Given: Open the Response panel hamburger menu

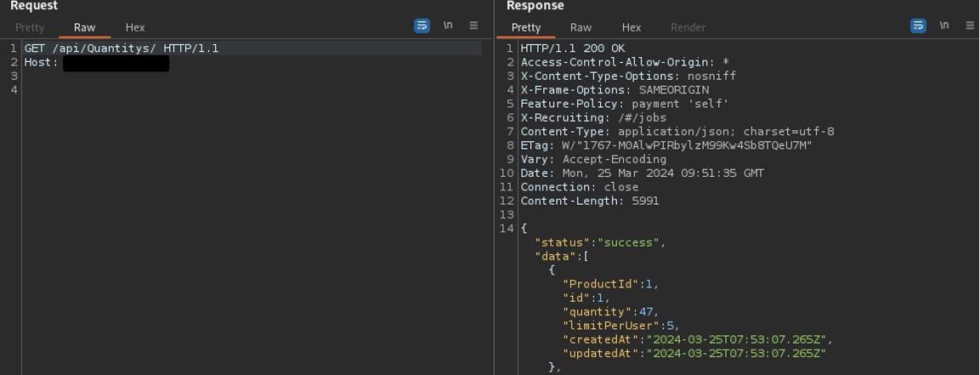Looking at the screenshot, I should (x=970, y=26).
